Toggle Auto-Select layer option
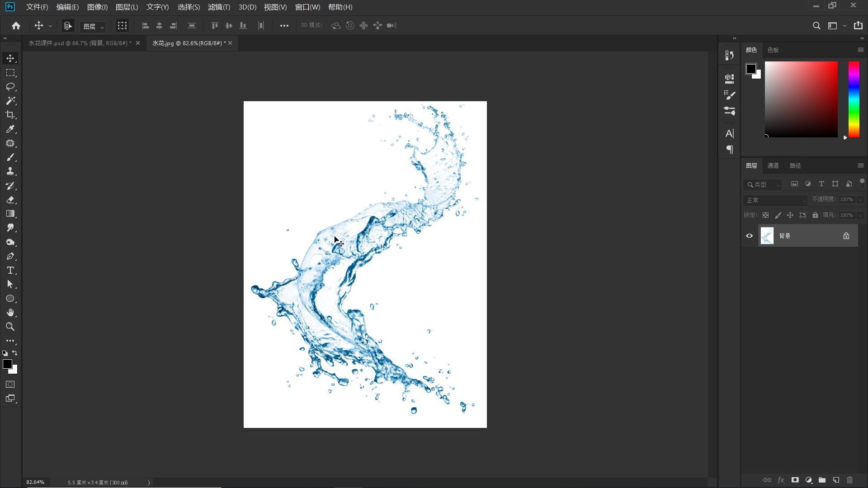 [68, 26]
